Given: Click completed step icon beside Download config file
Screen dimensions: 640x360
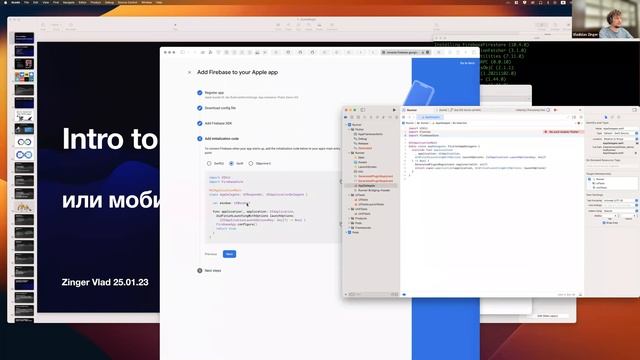Looking at the screenshot, I should point(200,108).
